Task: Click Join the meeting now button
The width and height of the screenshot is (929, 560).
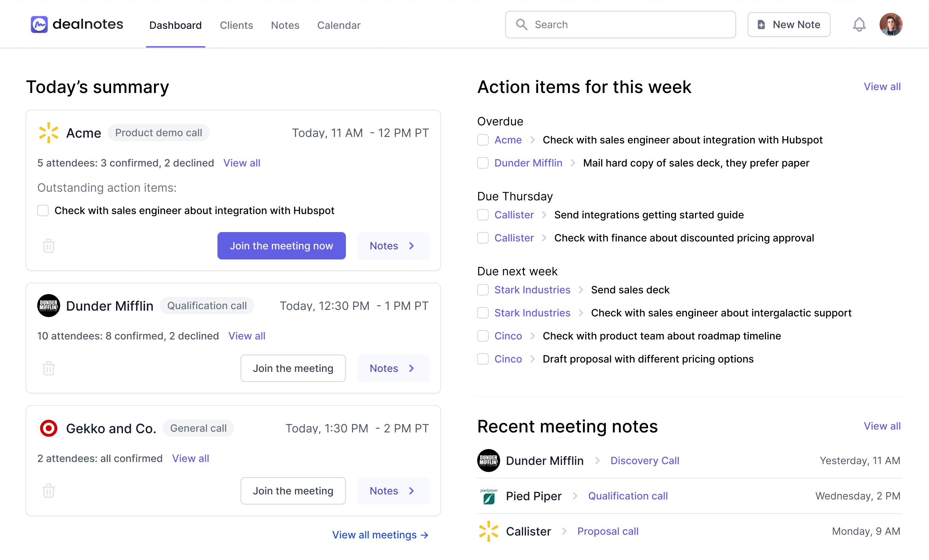Action: pos(281,246)
